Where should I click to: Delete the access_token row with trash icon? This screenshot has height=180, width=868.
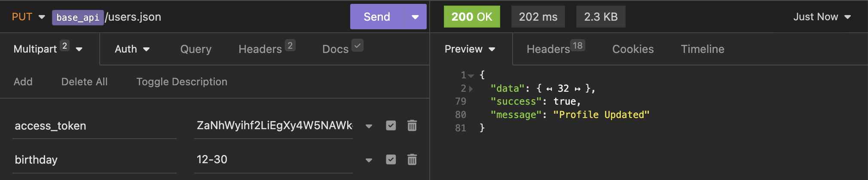pyautogui.click(x=412, y=126)
